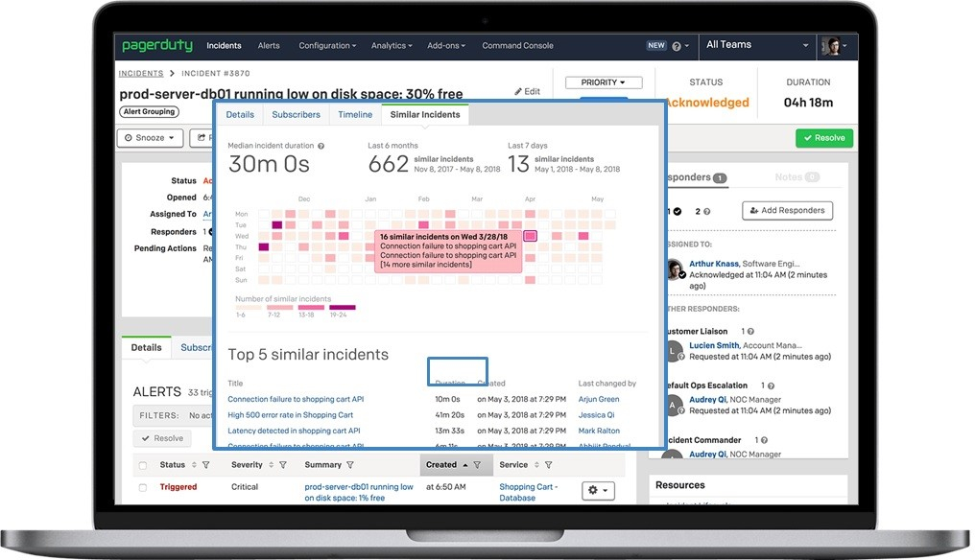Tick the checkbox for the Triggered alert row

(x=143, y=488)
